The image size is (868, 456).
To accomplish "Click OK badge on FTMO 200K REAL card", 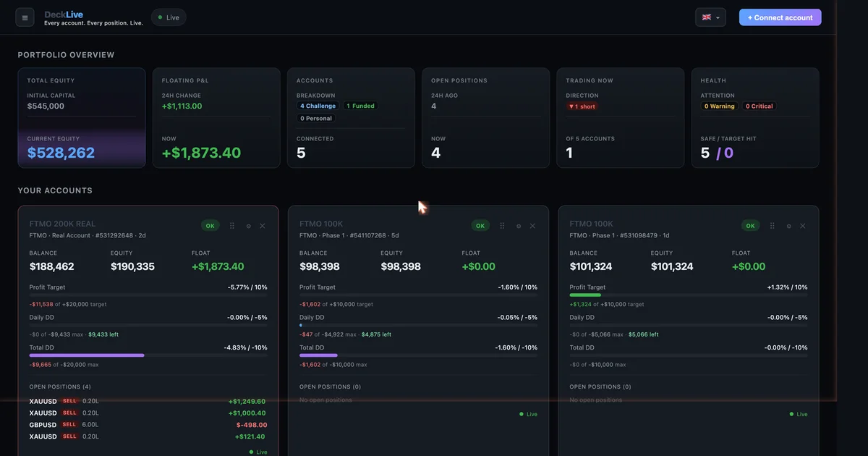I will point(210,226).
